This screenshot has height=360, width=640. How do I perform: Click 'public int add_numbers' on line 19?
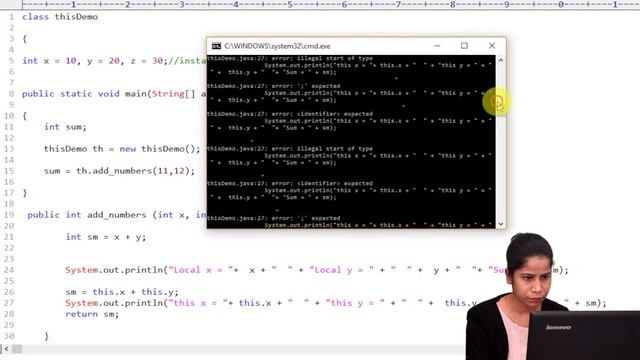pos(87,215)
